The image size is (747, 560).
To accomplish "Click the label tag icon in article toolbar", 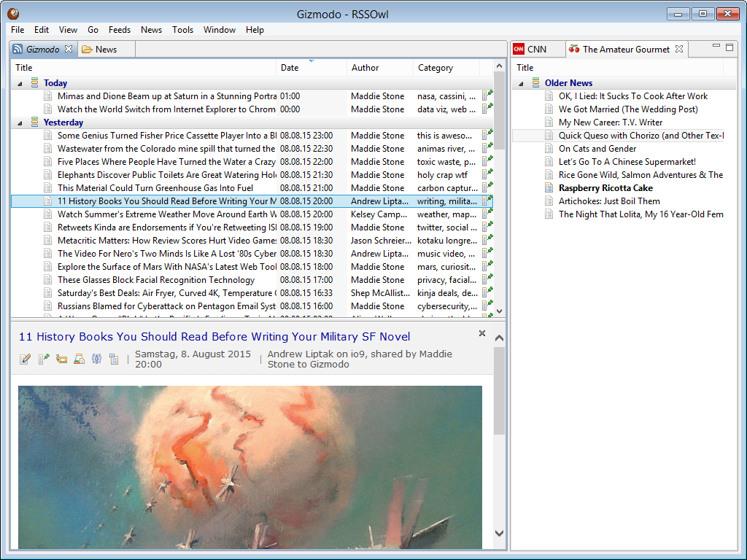I will coord(61,358).
